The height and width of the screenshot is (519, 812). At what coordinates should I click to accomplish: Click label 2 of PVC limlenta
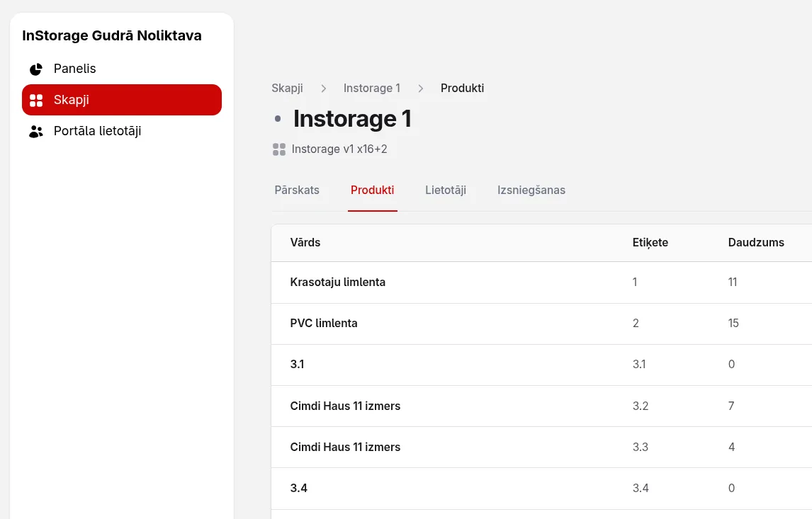[x=636, y=324]
